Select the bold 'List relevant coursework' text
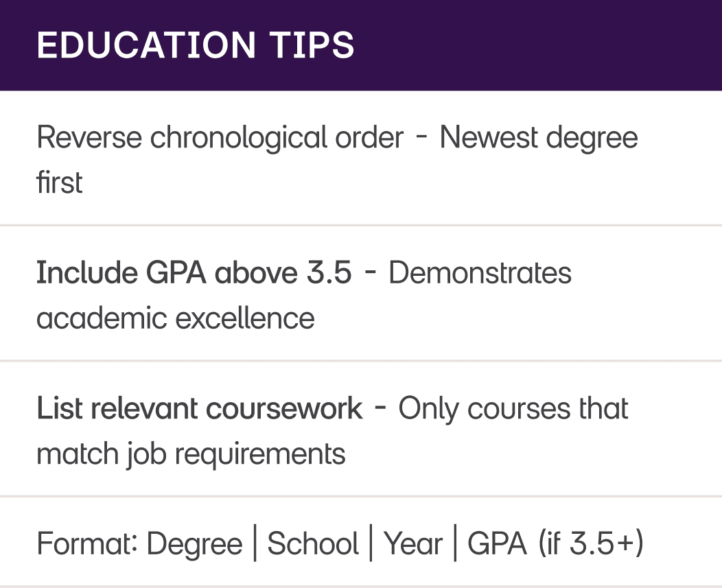This screenshot has width=722, height=588. [200, 409]
